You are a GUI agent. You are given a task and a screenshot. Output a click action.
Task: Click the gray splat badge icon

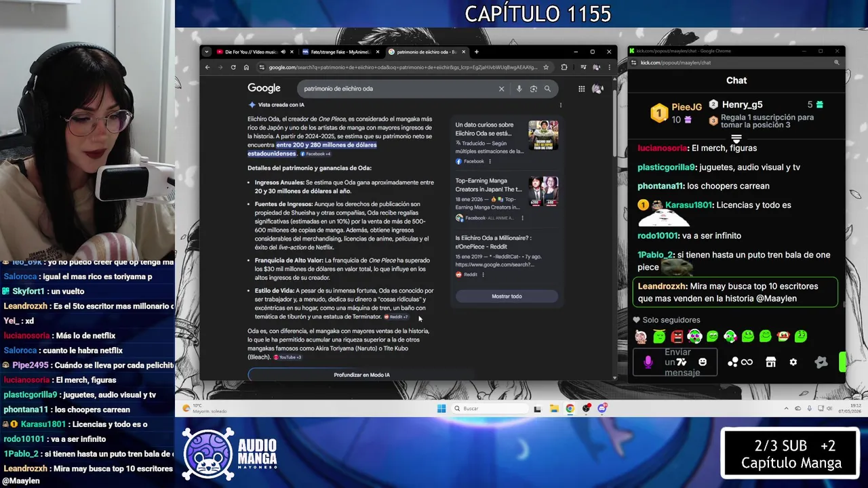(x=821, y=363)
